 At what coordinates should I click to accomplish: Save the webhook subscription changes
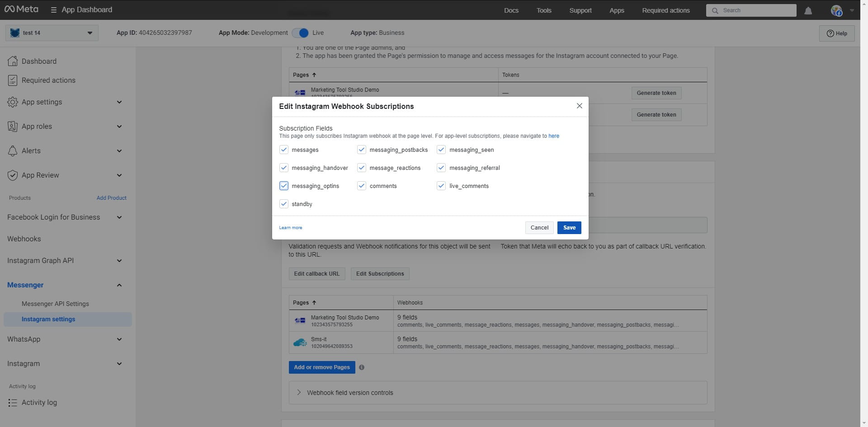pos(569,228)
